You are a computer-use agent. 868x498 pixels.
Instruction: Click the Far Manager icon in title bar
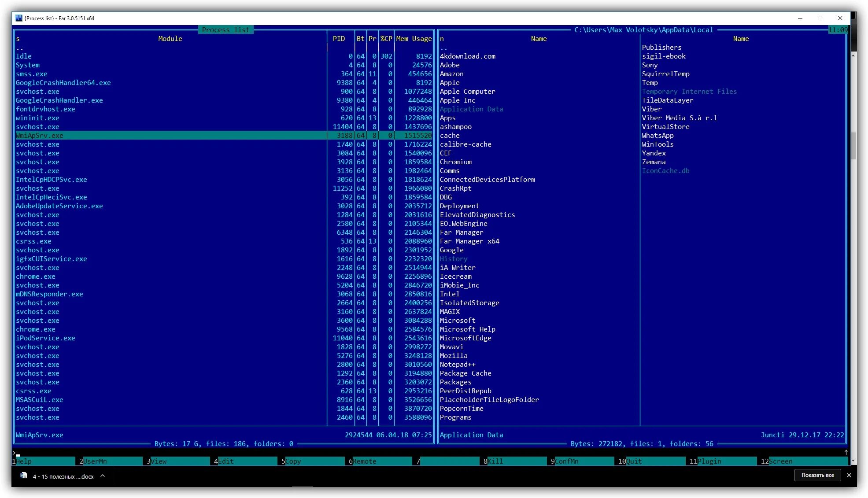(x=18, y=18)
